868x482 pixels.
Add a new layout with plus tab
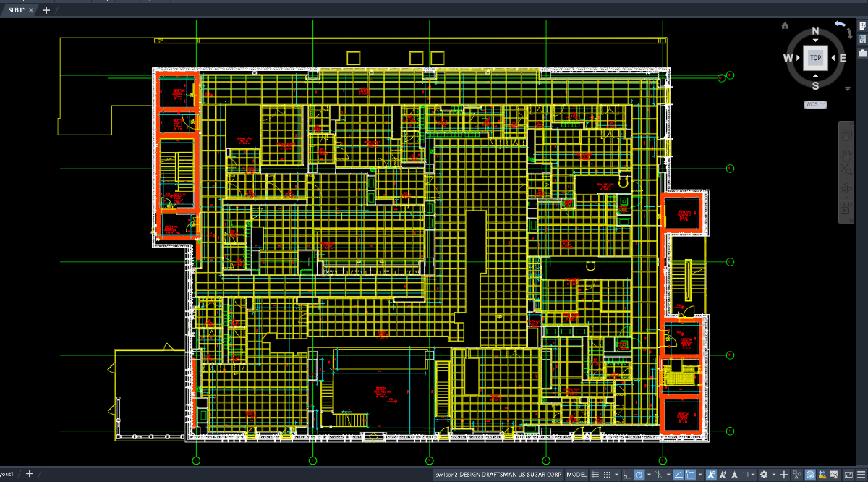pos(30,474)
